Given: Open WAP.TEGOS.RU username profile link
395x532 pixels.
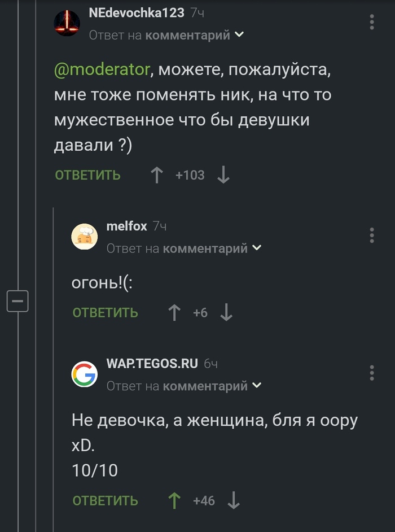Looking at the screenshot, I should [152, 363].
